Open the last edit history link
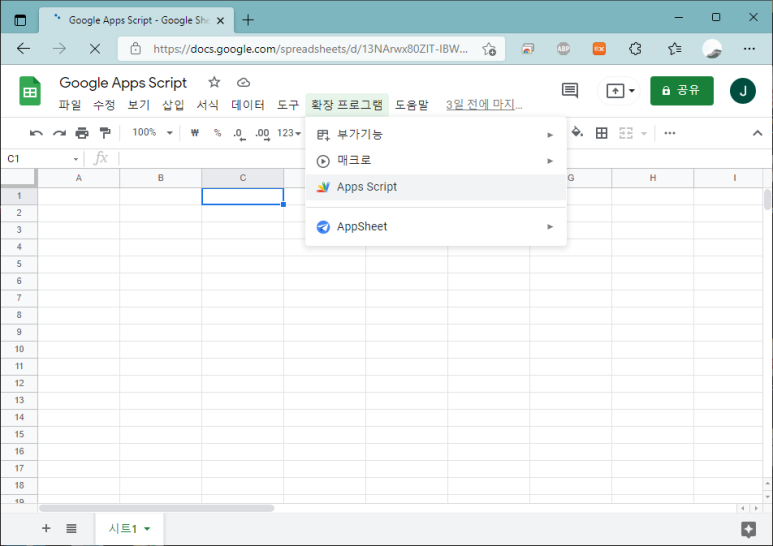 [484, 105]
